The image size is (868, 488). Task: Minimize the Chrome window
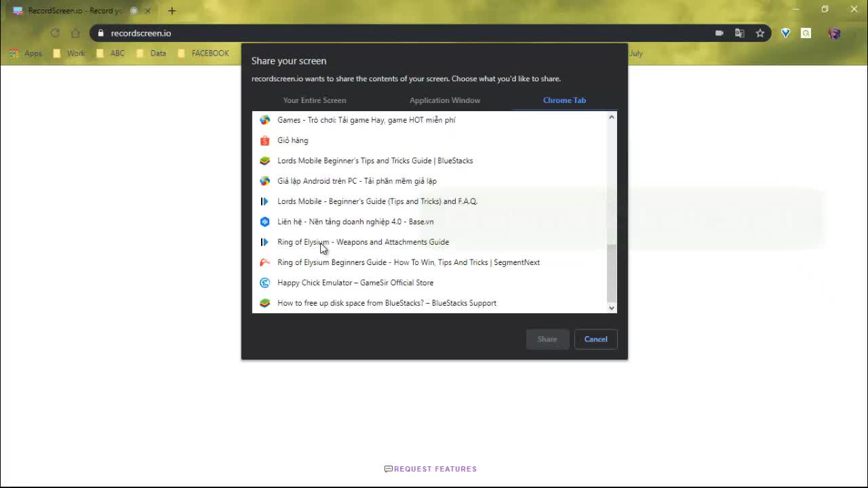point(795,9)
